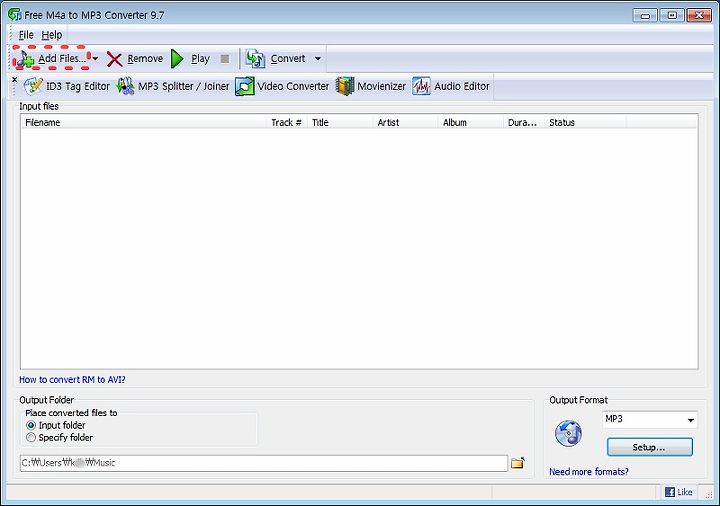Viewport: 720px width, 506px height.
Task: Click the application icon in title bar
Action: (x=14, y=15)
